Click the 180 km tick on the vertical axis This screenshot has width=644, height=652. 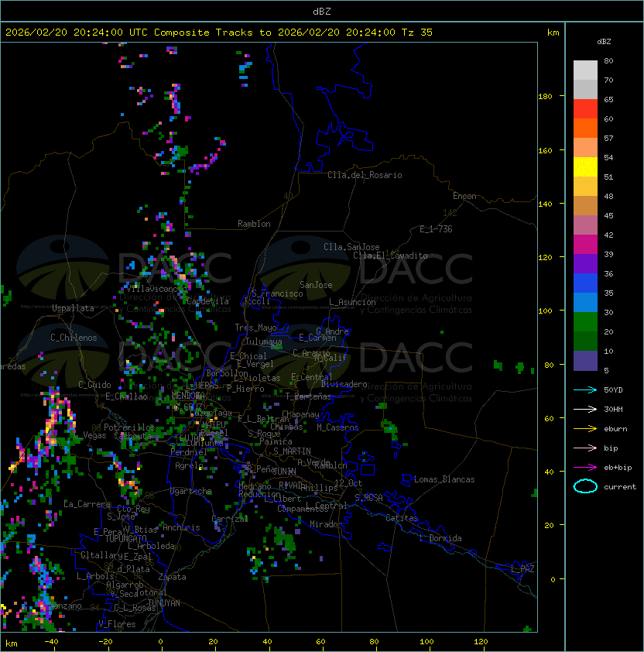point(545,97)
